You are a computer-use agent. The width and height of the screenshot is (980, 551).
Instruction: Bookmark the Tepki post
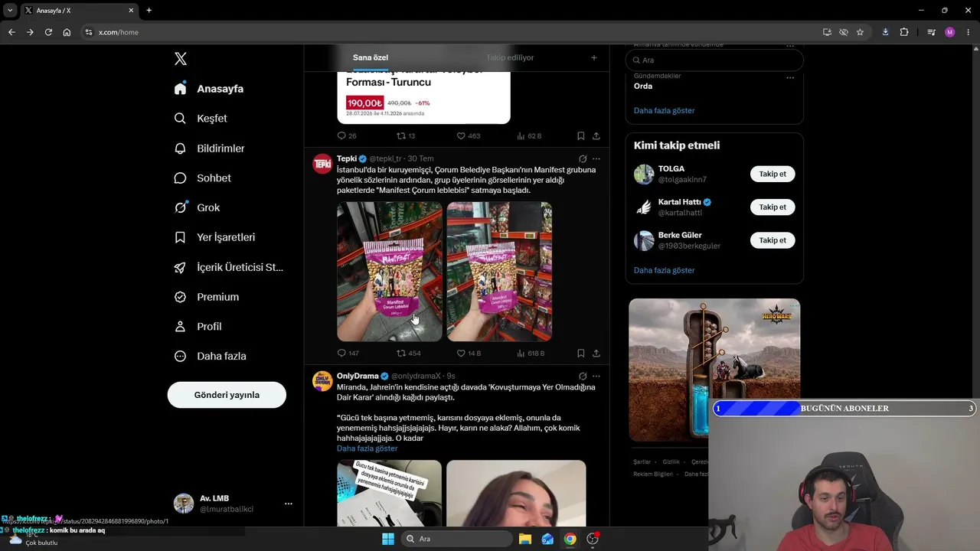click(581, 354)
